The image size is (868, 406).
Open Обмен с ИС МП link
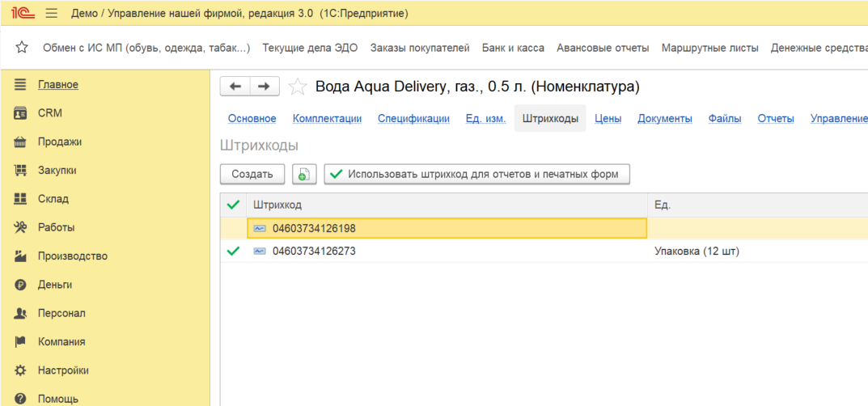click(146, 49)
